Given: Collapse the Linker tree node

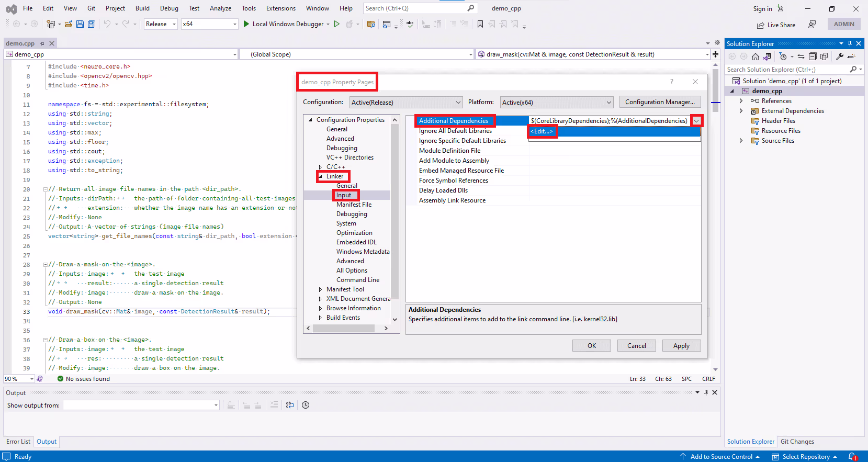Looking at the screenshot, I should click(x=320, y=176).
